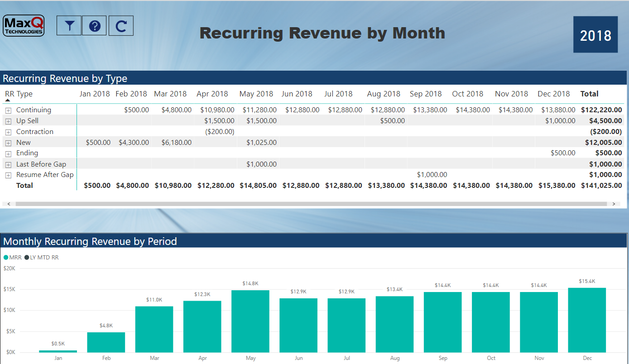Expand the Resume After Gap row

(8, 175)
